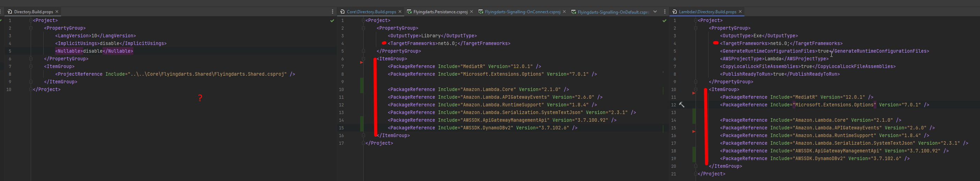980x181 pixels.
Task: Click highlighted Microsoft.Extensions.Options in the right pane
Action: 835,105
